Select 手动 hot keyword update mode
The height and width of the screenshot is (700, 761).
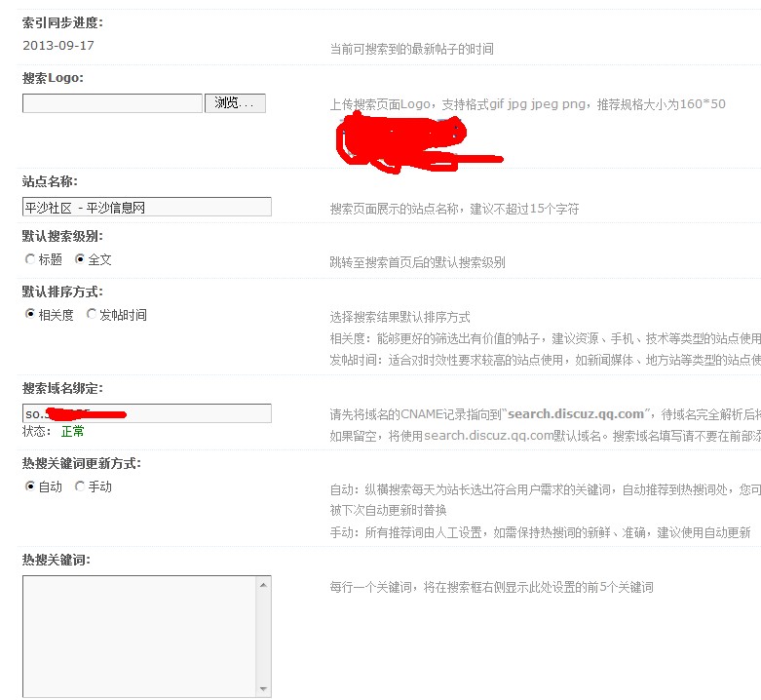80,486
